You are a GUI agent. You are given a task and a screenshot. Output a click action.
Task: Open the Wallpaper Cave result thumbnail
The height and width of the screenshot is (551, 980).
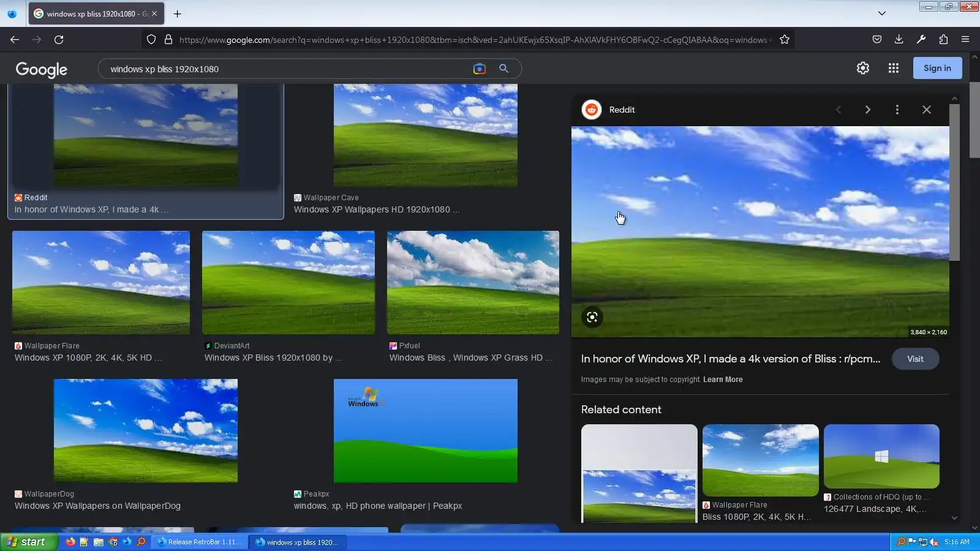[426, 135]
